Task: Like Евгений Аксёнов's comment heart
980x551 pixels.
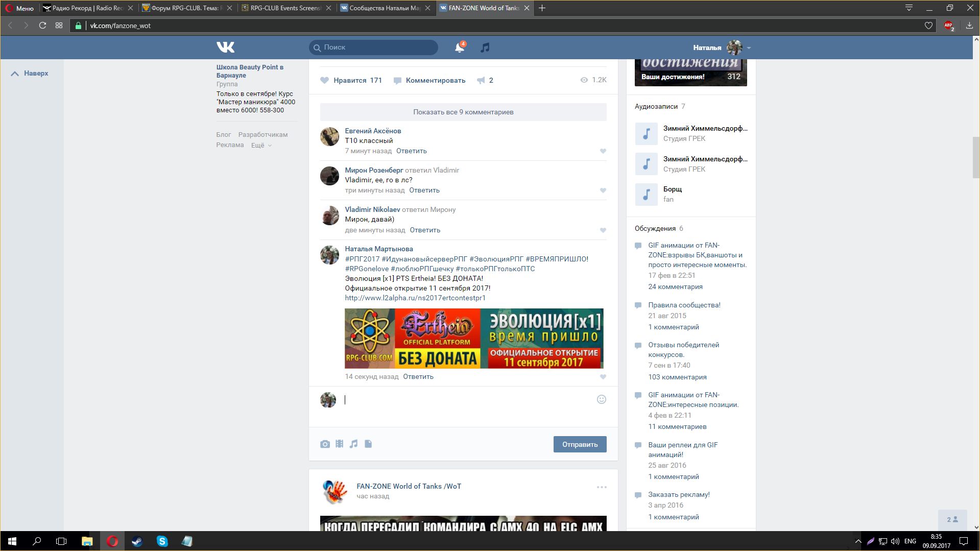Action: pyautogui.click(x=603, y=151)
